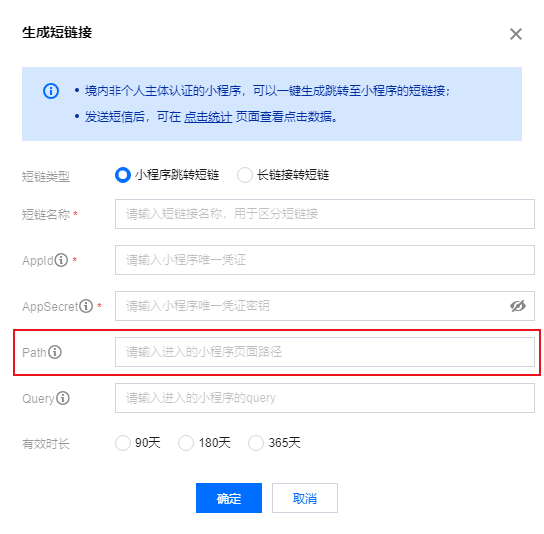Click the AppId info icon
The image size is (544, 534).
pos(61,260)
